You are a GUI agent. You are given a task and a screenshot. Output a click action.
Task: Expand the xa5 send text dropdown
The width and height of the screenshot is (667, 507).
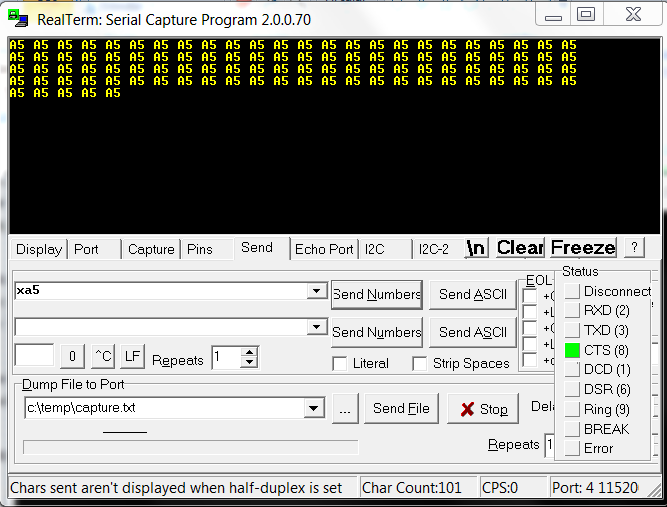(317, 291)
